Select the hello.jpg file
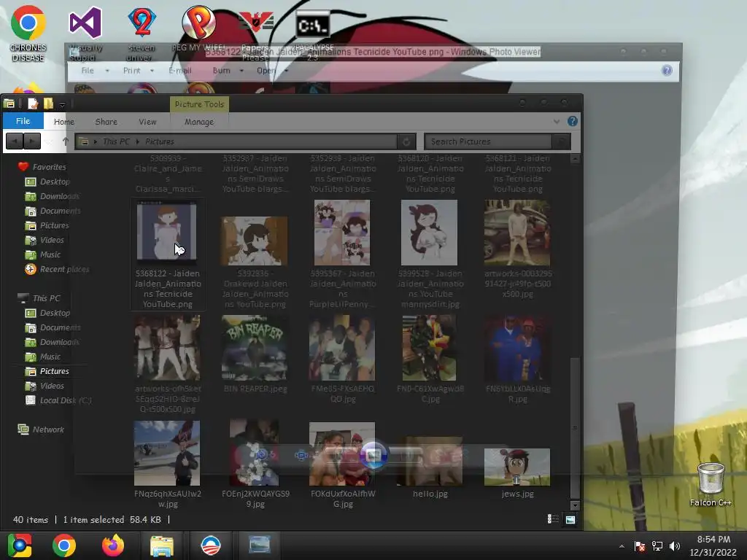The width and height of the screenshot is (747, 560). tap(430, 467)
